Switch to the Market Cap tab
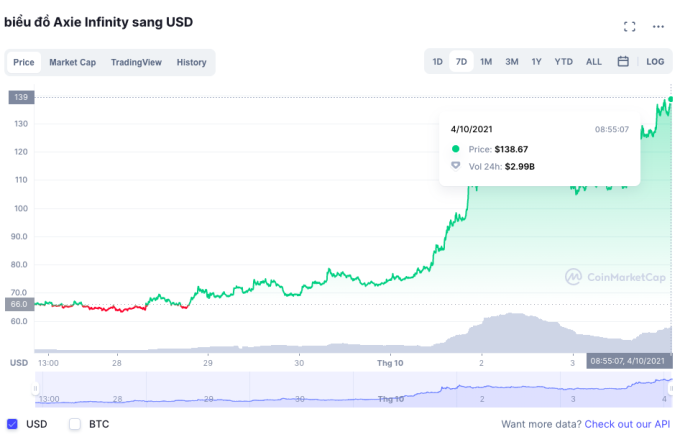This screenshot has height=442, width=680. pos(72,62)
